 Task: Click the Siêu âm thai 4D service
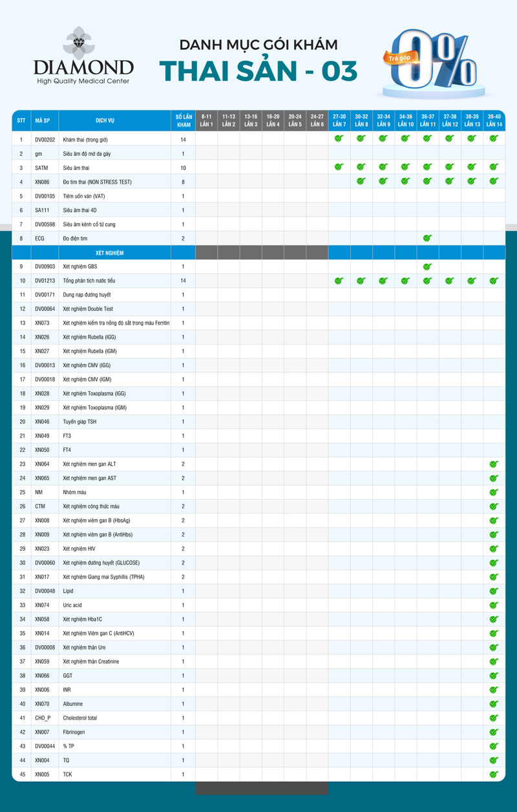click(81, 210)
